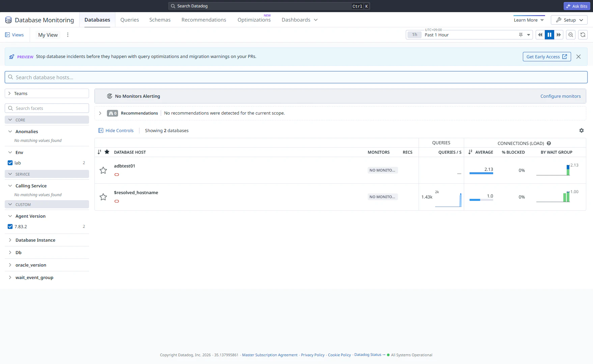Open the Dashboards menu

(300, 20)
